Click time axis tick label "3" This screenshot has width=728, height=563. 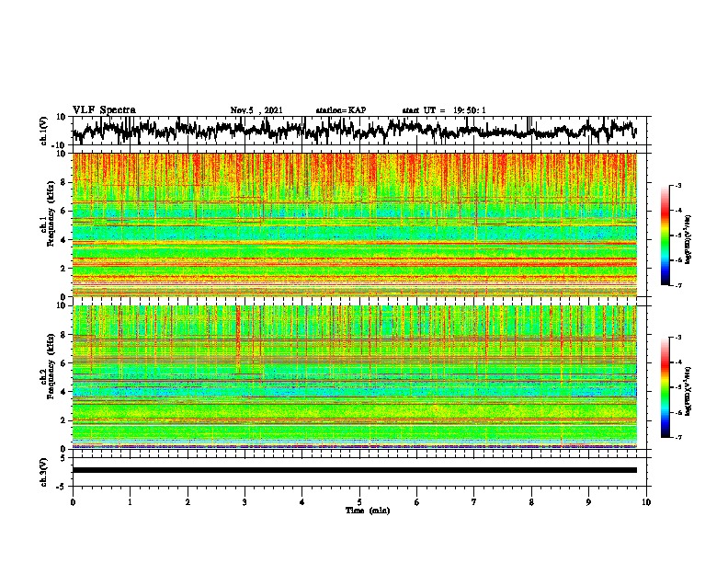(x=245, y=502)
